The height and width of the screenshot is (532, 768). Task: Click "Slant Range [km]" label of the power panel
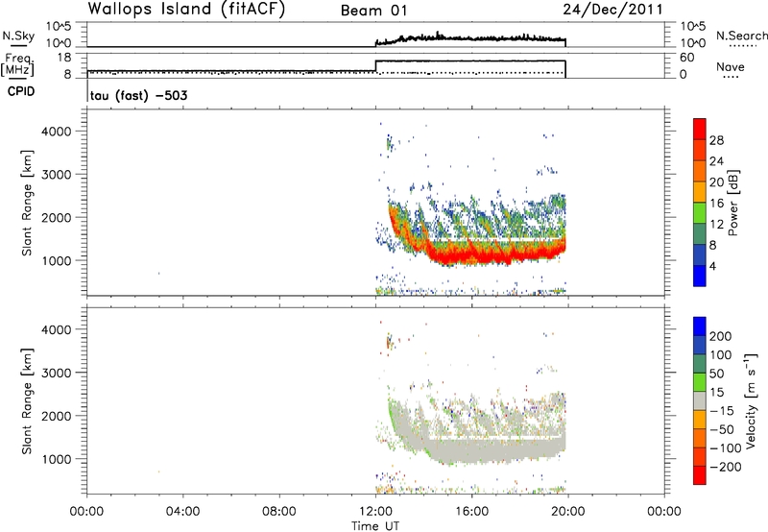click(x=28, y=203)
